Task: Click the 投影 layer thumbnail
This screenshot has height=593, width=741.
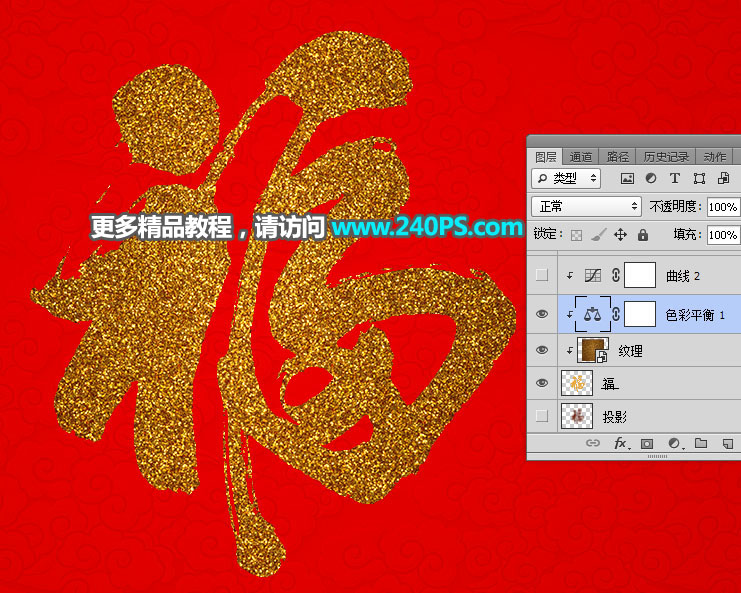Action: click(577, 416)
